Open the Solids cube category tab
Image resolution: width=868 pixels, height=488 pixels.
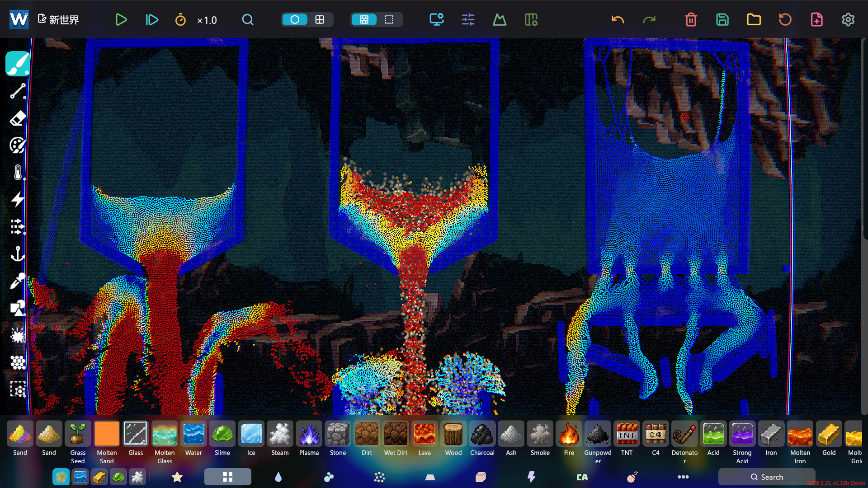point(481,477)
